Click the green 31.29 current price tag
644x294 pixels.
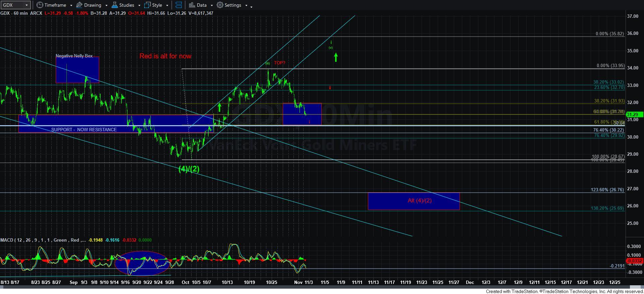pos(635,114)
